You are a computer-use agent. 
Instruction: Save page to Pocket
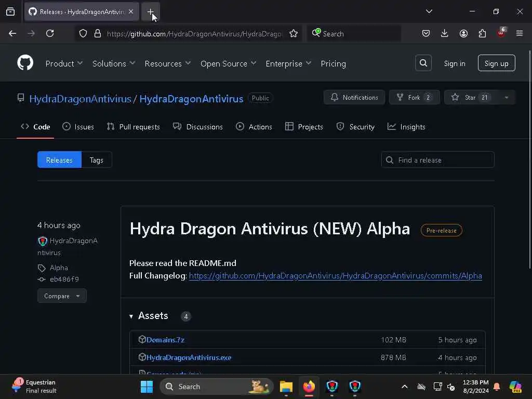click(426, 33)
